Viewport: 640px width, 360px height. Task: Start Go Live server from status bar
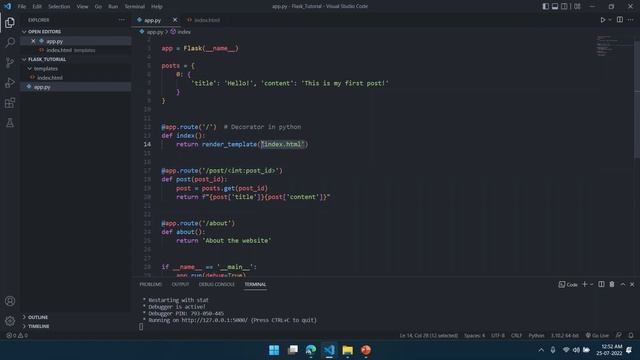(597, 336)
